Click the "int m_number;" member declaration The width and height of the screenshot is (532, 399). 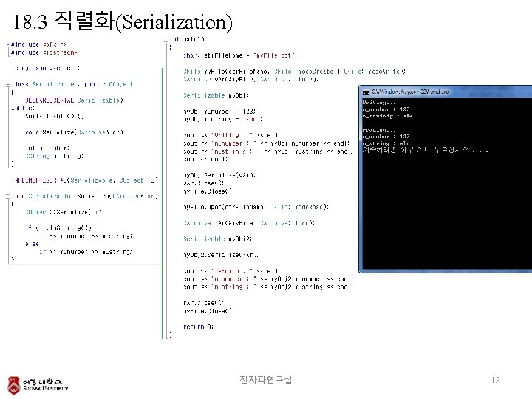(x=47, y=149)
